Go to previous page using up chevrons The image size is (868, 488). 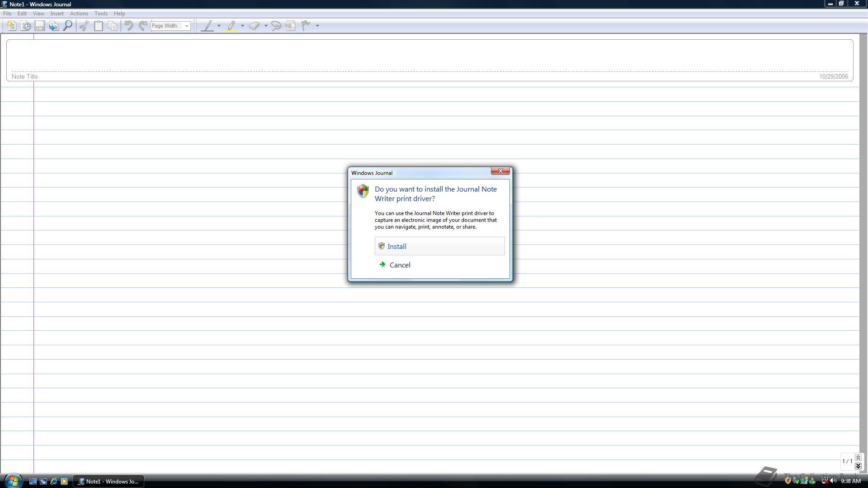[858, 458]
